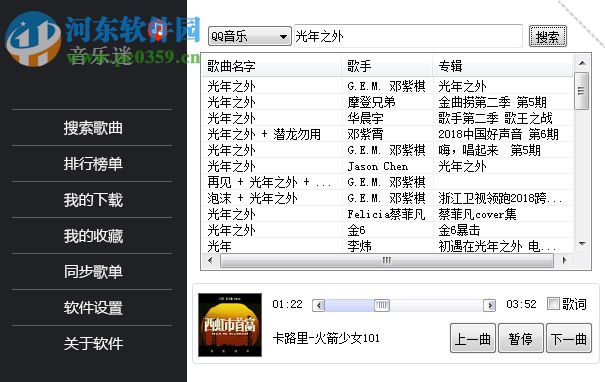The image size is (605, 382).
Task: Click the left arrow of progress slider
Action: pos(318,305)
